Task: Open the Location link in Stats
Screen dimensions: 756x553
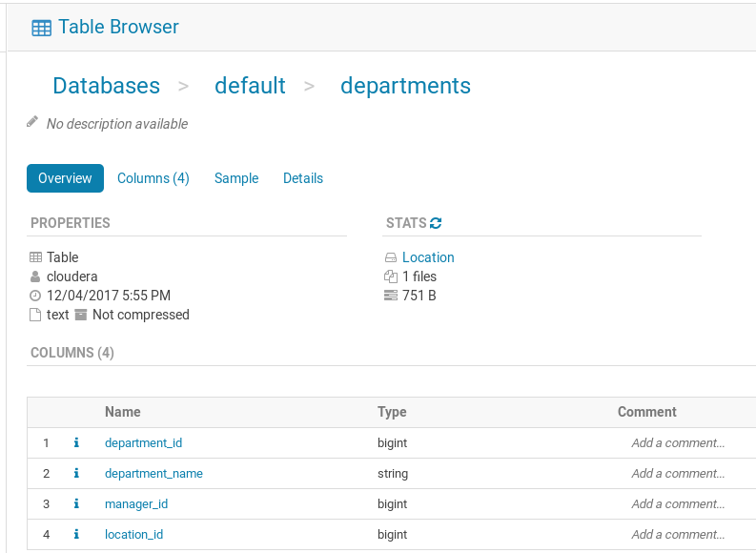Action: (x=428, y=257)
